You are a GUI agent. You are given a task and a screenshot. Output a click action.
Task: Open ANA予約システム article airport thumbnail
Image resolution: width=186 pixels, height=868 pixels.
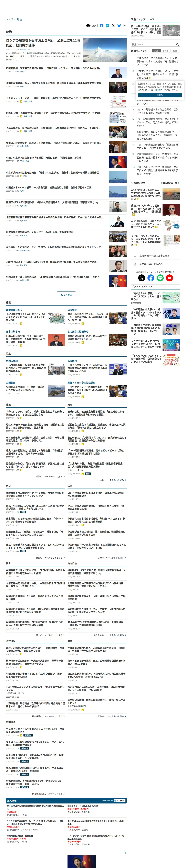coord(171,194)
